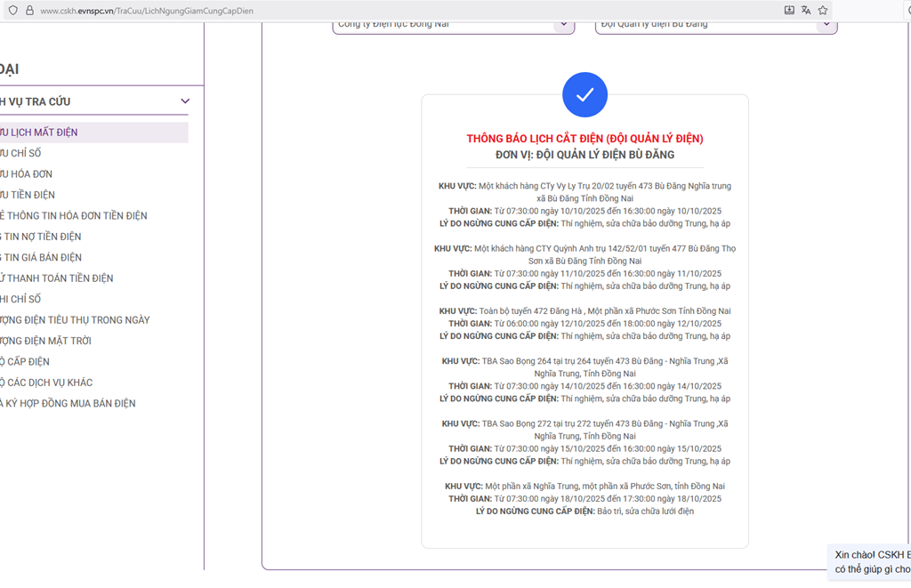This screenshot has height=588, width=911.
Task: Open Thông tin giá bán điện page
Action: 42,258
